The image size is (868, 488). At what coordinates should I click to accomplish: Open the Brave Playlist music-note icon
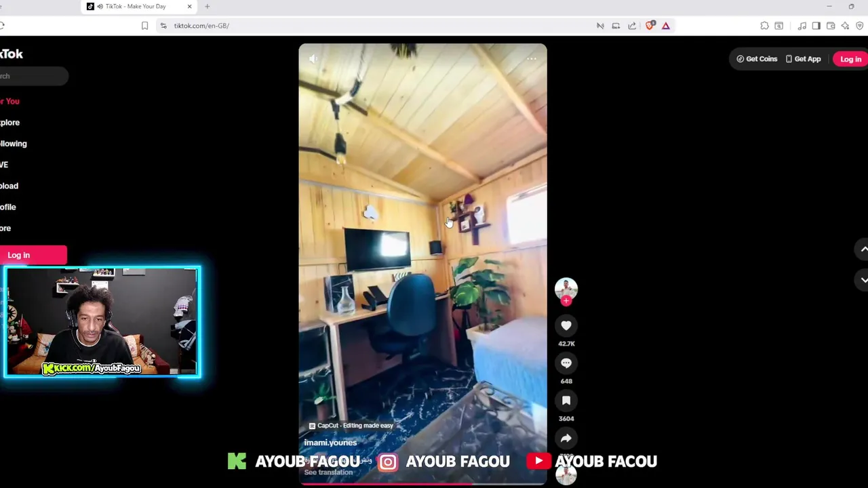coord(802,26)
